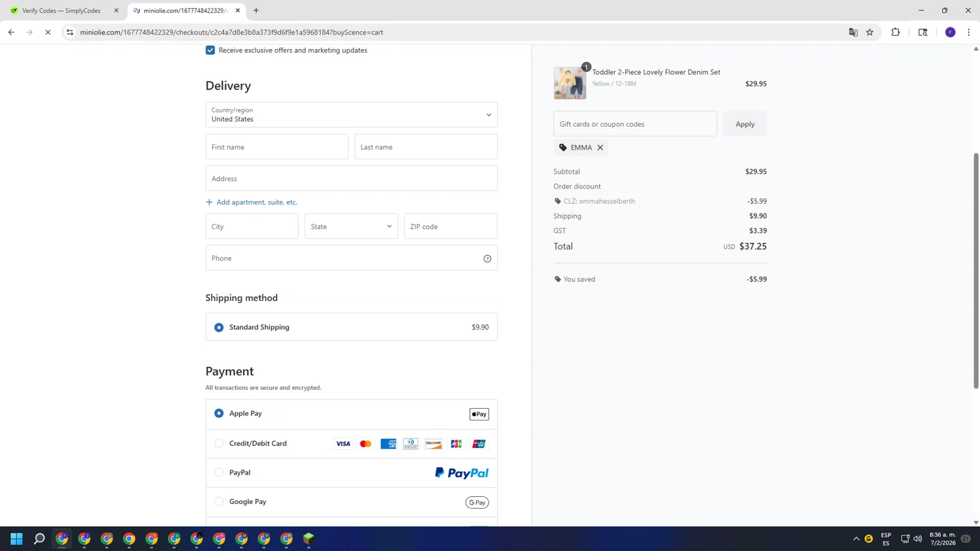Switch to the miniolie.com checkout tab

pos(186,10)
